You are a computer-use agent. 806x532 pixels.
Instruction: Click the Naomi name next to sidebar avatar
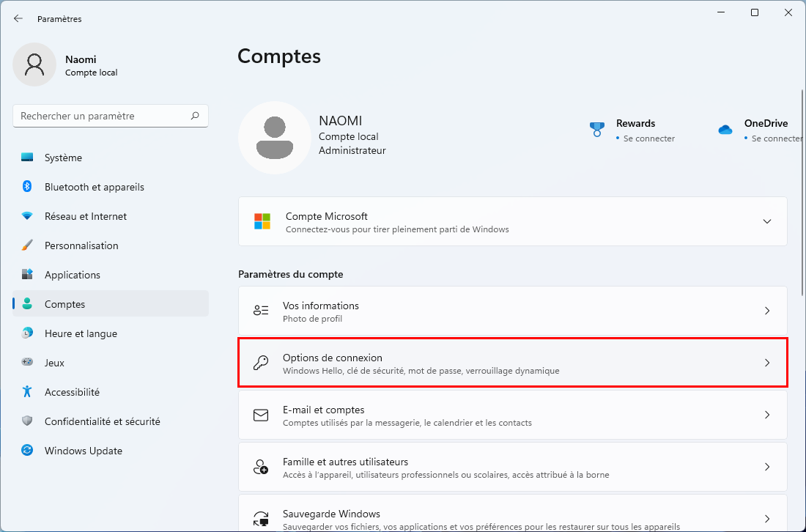point(81,59)
